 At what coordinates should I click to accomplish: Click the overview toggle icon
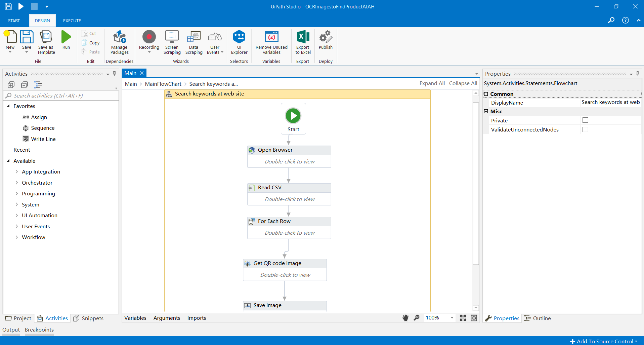coord(474,318)
